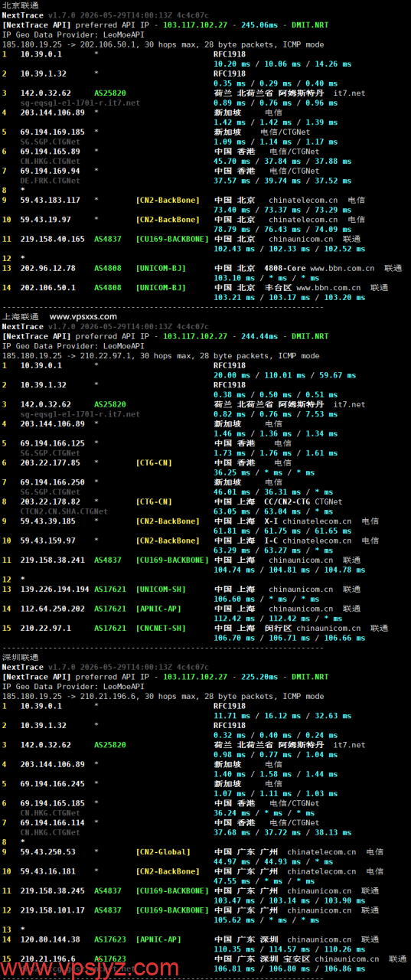Click hop IP 219.158.101.17
The height and width of the screenshot is (980, 411).
coord(52,910)
